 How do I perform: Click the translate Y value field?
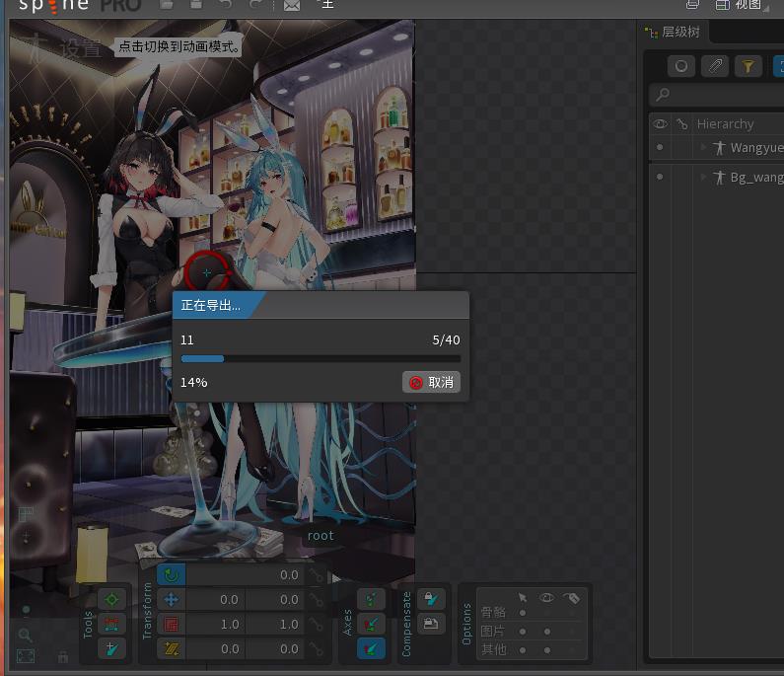(275, 599)
